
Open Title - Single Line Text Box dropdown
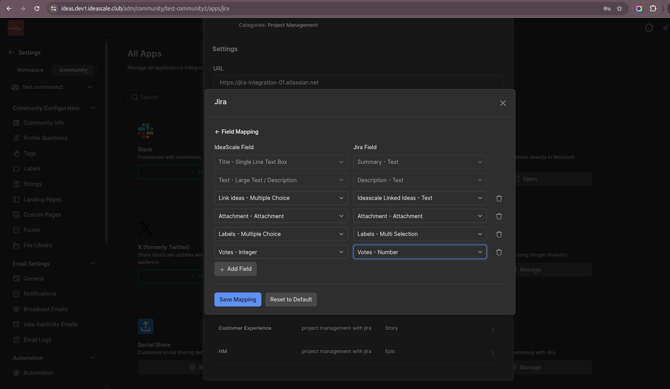pyautogui.click(x=281, y=162)
